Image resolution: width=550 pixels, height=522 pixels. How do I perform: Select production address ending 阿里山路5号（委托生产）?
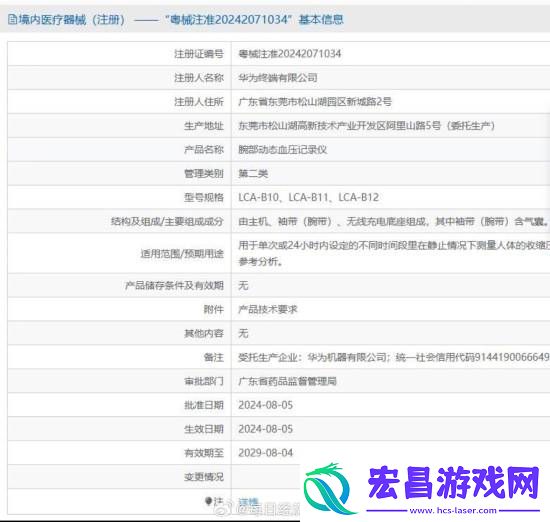coord(367,126)
